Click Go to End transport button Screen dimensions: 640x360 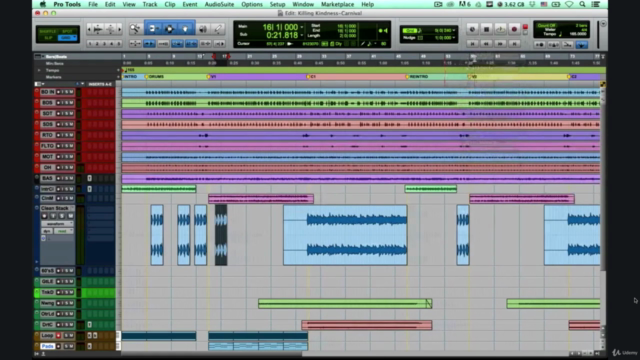tap(514, 43)
